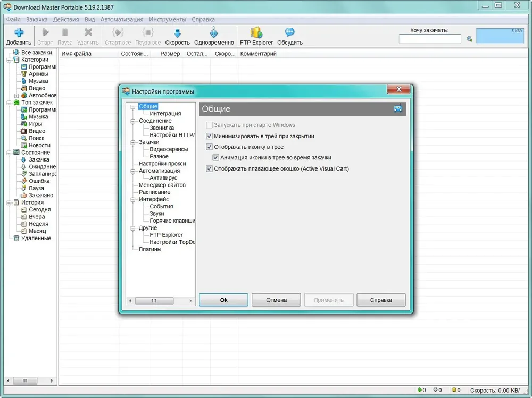
Task: Open the Инструменты menu
Action: [x=168, y=19]
